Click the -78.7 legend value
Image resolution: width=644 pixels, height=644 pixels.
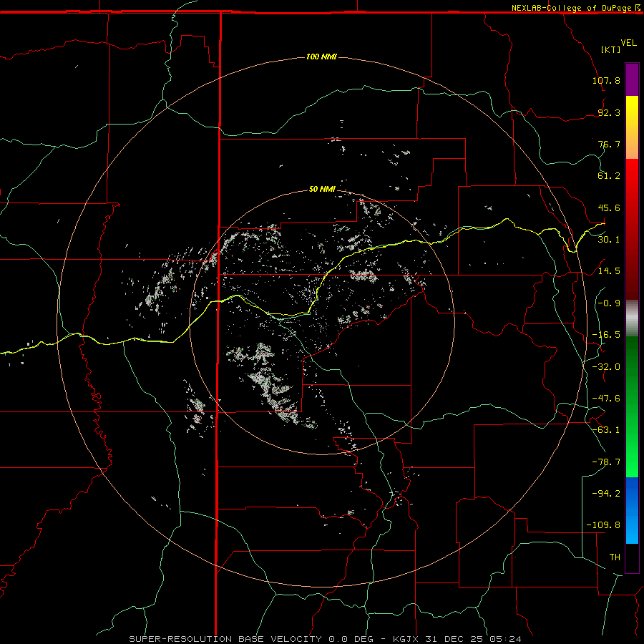pos(606,462)
